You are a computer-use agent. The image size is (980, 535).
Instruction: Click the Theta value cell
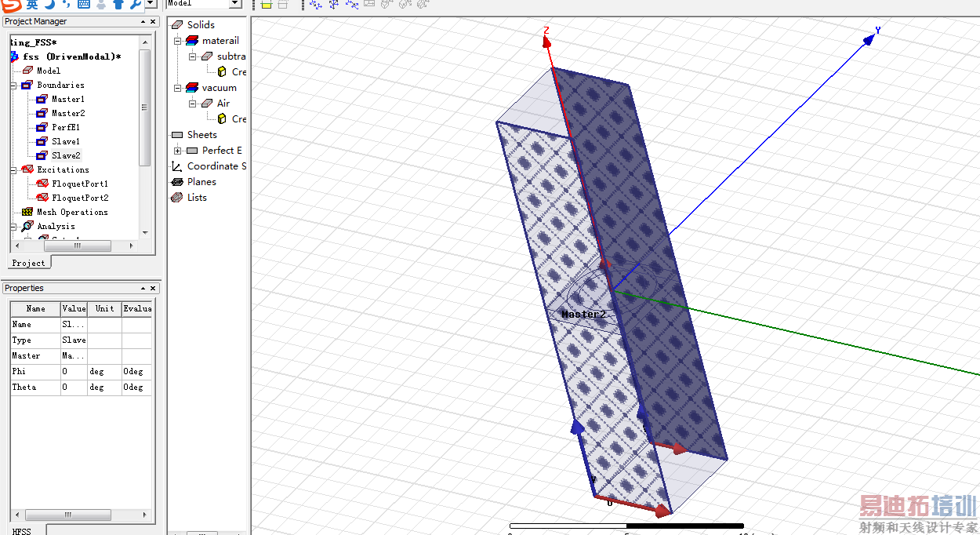(x=74, y=387)
